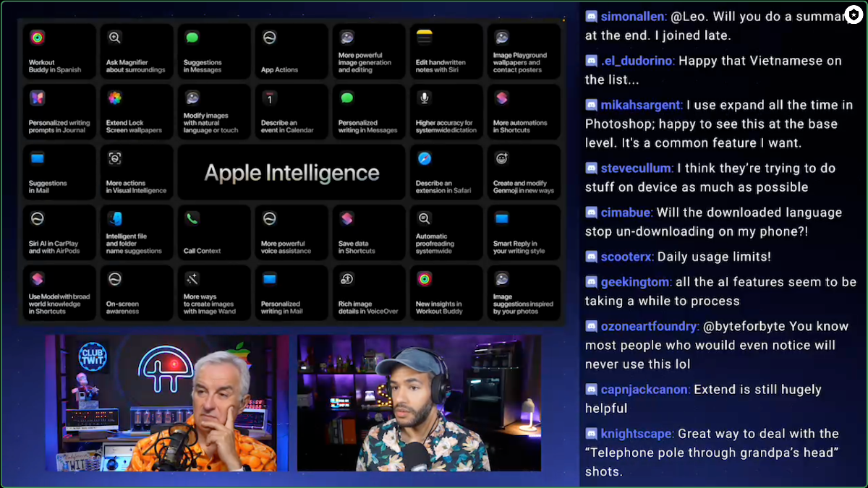The image size is (868, 488).
Task: Click the webcam feed of the man in orange shirt
Action: pos(167,403)
